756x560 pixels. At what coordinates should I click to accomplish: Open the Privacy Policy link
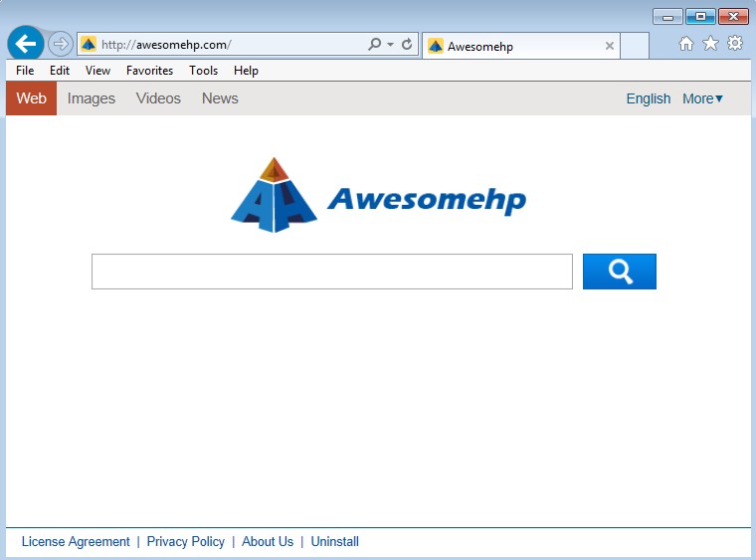point(186,542)
